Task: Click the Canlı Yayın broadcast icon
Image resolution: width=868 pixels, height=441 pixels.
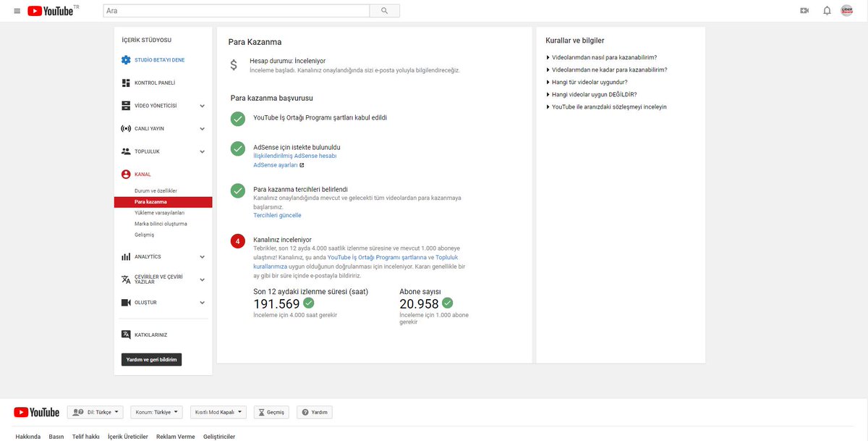Action: click(126, 128)
